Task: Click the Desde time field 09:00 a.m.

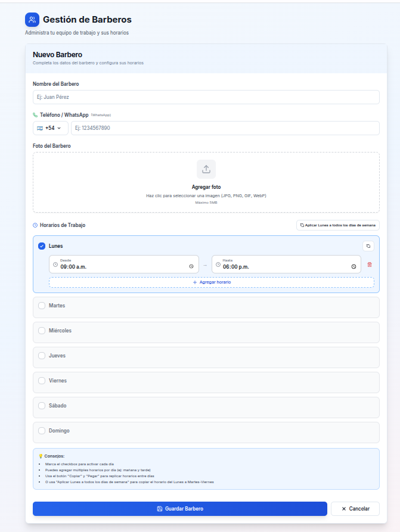Action: point(124,265)
